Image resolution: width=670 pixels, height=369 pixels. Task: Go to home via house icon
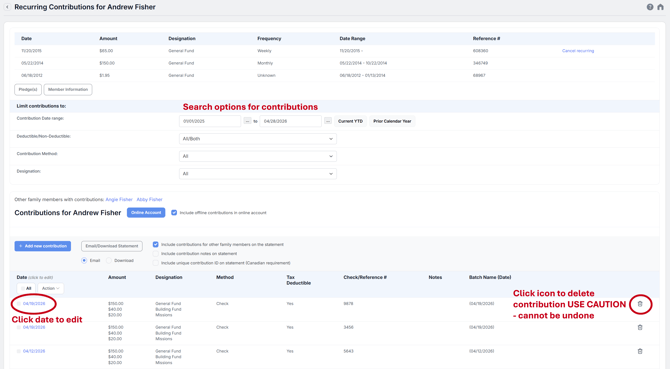pyautogui.click(x=660, y=7)
